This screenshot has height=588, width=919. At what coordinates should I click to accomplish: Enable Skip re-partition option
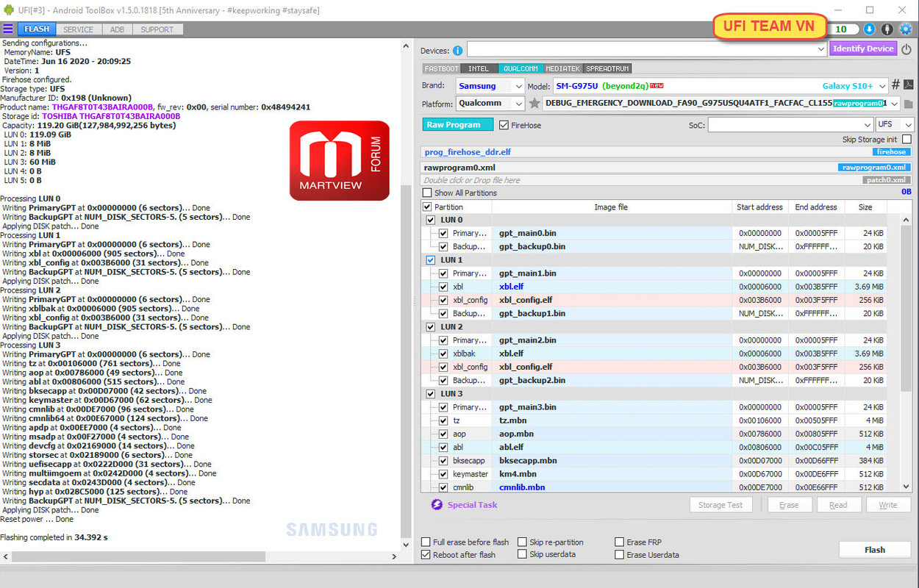522,542
